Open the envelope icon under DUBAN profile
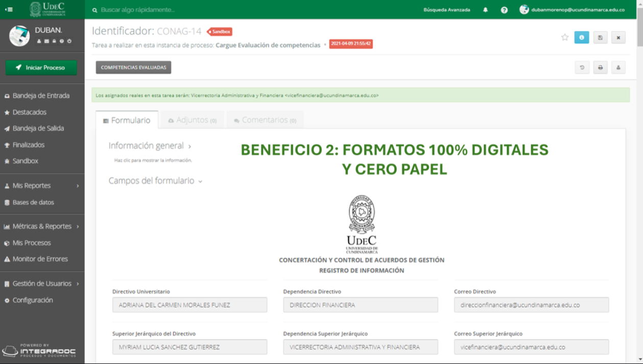 pos(46,41)
